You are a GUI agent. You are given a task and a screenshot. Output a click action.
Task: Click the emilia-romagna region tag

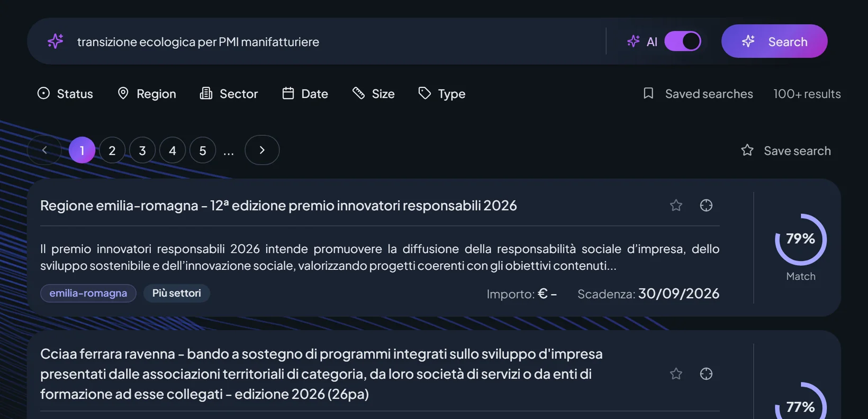coord(88,293)
